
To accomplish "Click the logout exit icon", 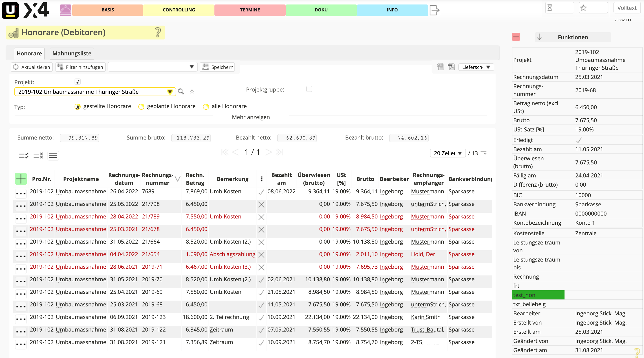I will (434, 10).
